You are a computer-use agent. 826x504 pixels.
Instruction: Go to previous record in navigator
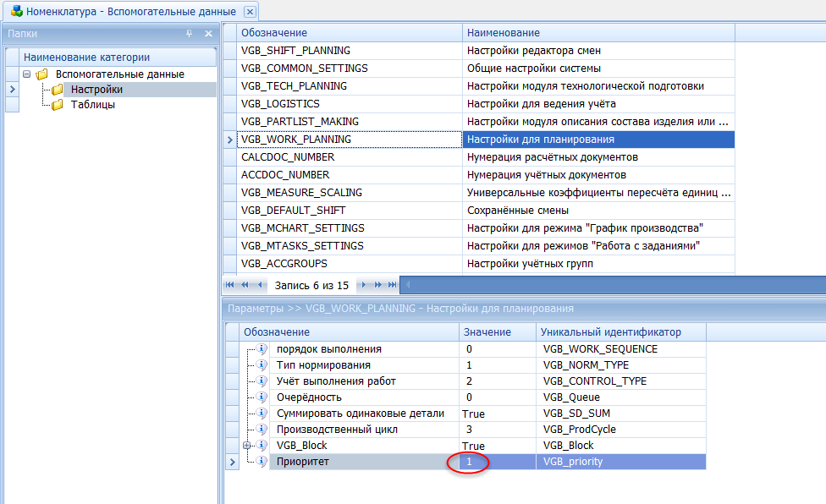(x=257, y=285)
